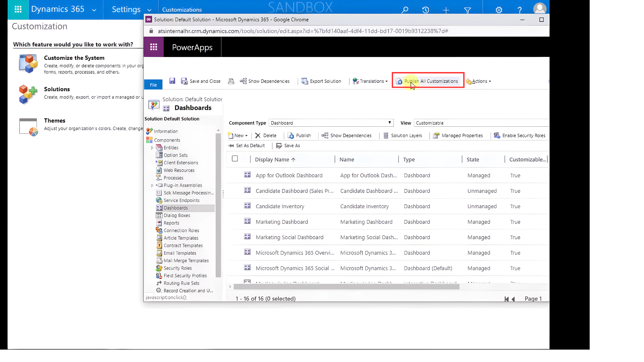
Task: Click the quick create plus icon
Action: click(x=446, y=10)
